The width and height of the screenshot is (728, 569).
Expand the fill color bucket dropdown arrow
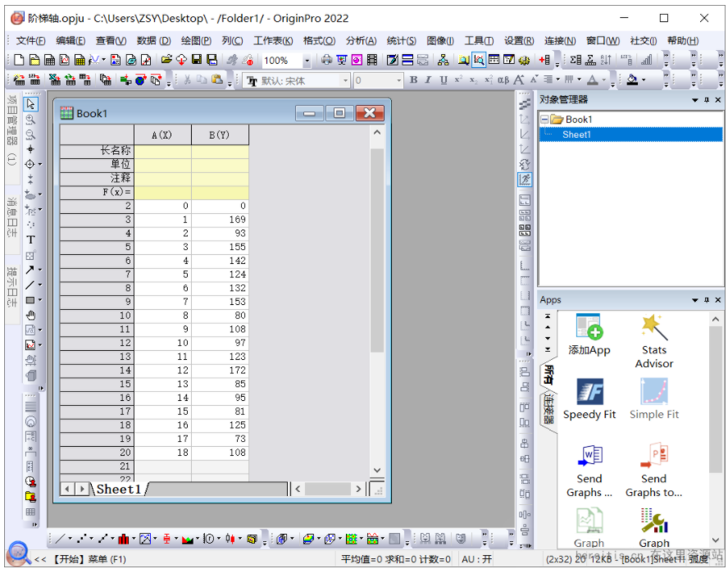pyautogui.click(x=644, y=80)
